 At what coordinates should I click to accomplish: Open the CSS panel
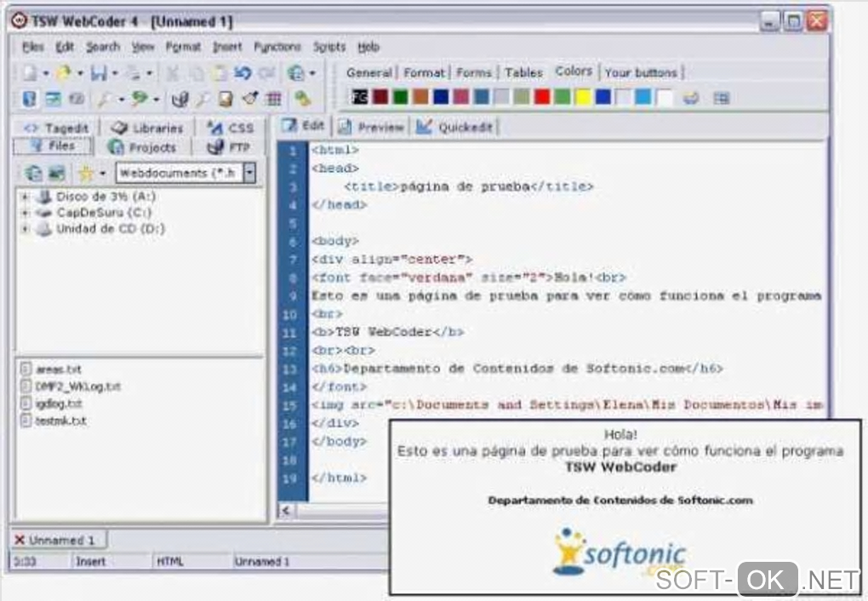pyautogui.click(x=231, y=128)
